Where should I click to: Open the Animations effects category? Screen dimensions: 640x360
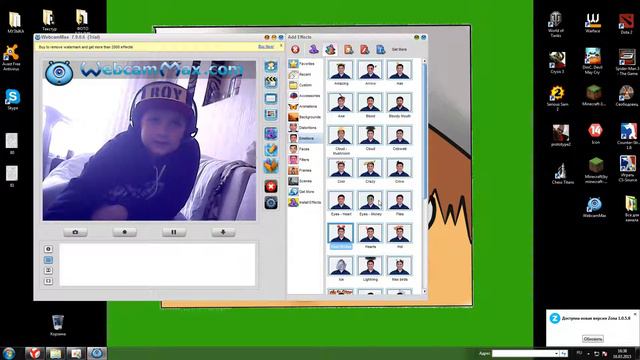pyautogui.click(x=305, y=106)
